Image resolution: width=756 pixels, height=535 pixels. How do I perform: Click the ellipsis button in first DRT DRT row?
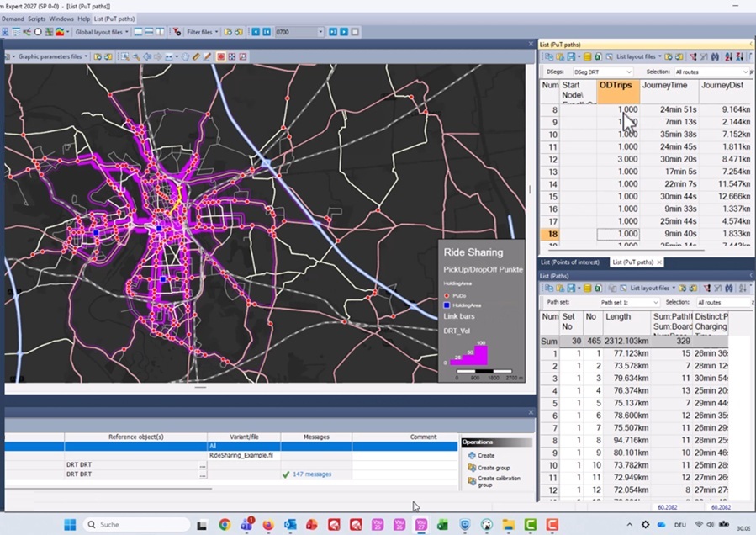point(203,465)
